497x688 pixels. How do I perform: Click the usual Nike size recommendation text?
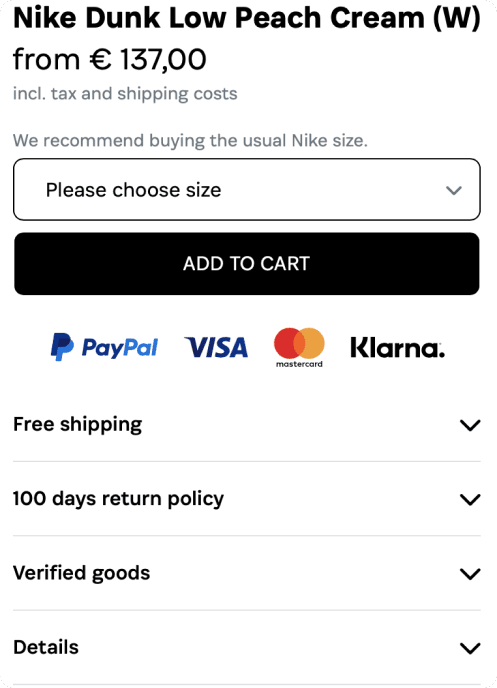[x=190, y=141]
